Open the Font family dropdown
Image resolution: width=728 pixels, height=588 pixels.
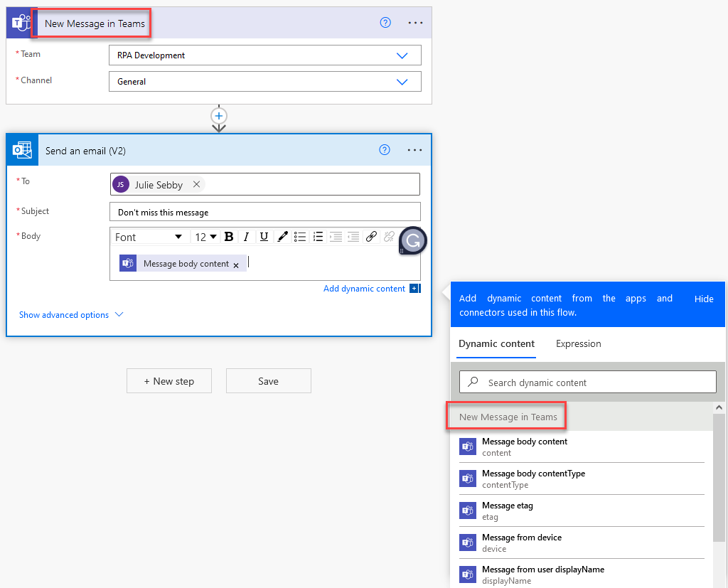tap(149, 237)
